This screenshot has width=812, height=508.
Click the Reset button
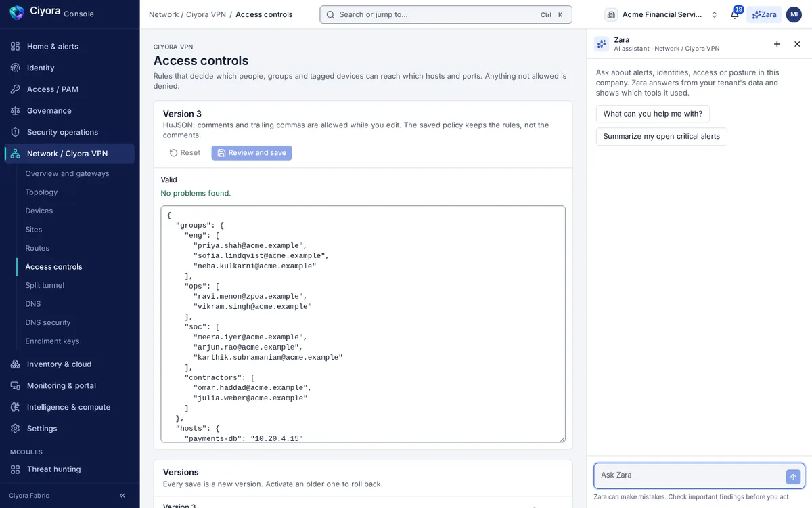(185, 153)
